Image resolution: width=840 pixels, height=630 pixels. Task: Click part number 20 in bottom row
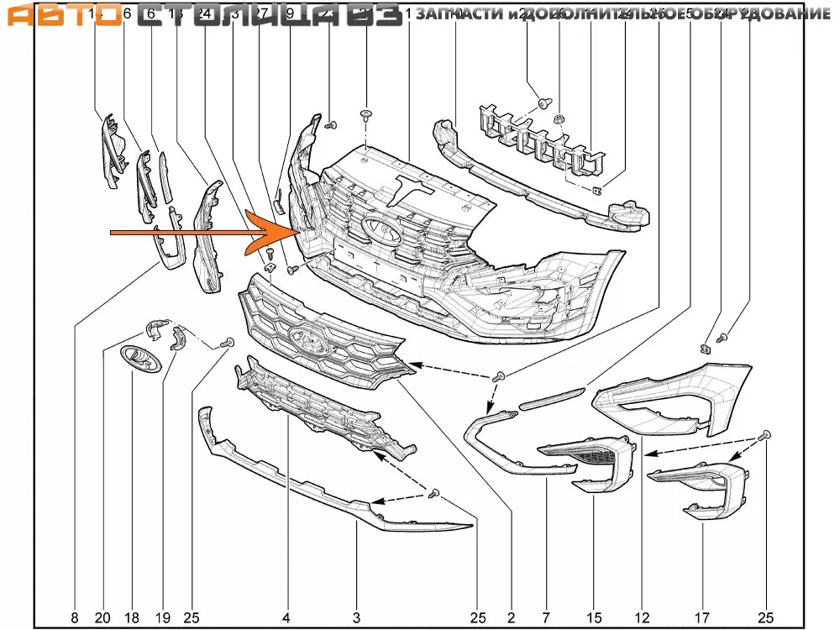coord(102,618)
